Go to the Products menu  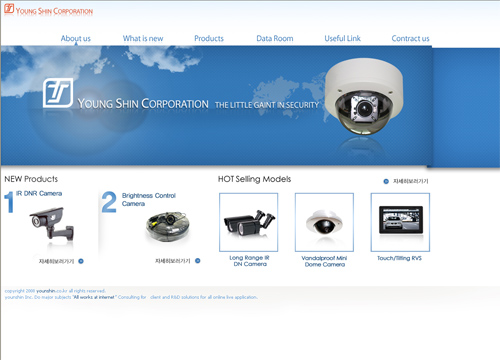(209, 38)
